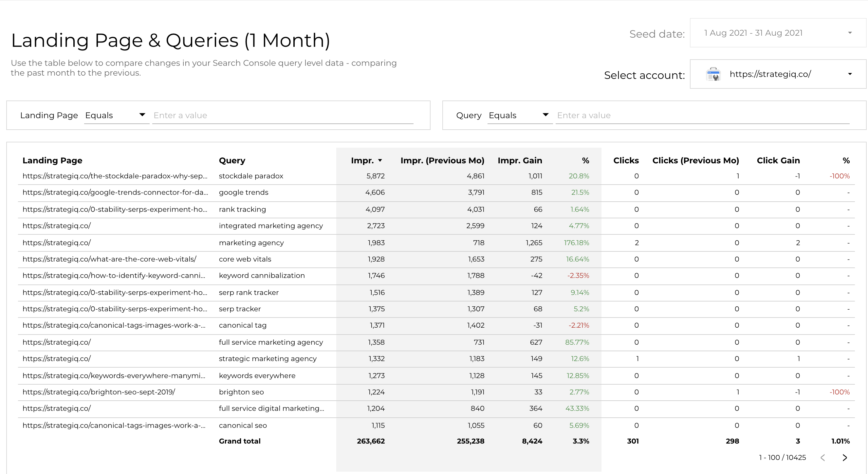Select the 'serp rank tracker' query cell

249,292
